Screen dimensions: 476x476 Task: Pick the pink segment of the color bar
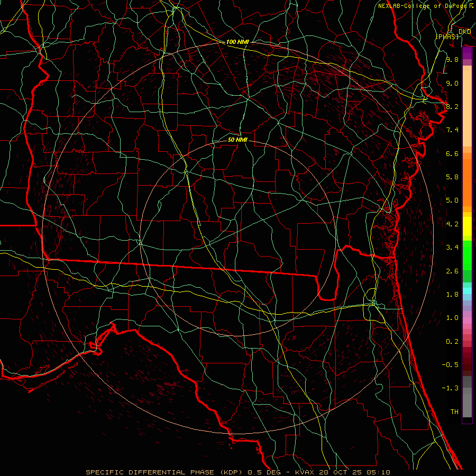point(467,321)
